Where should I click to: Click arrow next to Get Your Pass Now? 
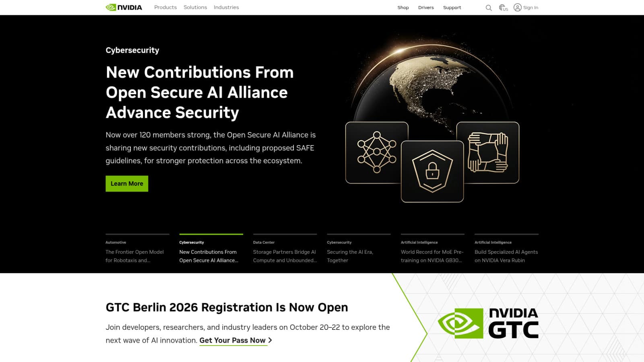(270, 340)
